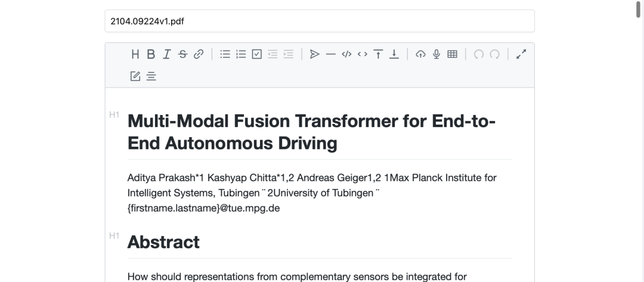Screen dimensions: 644x282
Task: Insert a code block
Action: coord(346,54)
